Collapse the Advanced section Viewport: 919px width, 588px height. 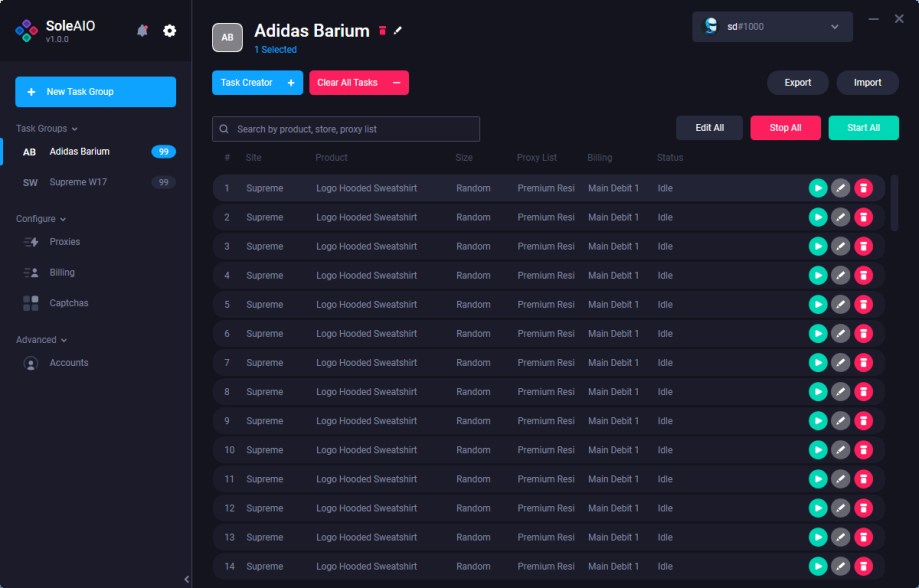(x=42, y=340)
